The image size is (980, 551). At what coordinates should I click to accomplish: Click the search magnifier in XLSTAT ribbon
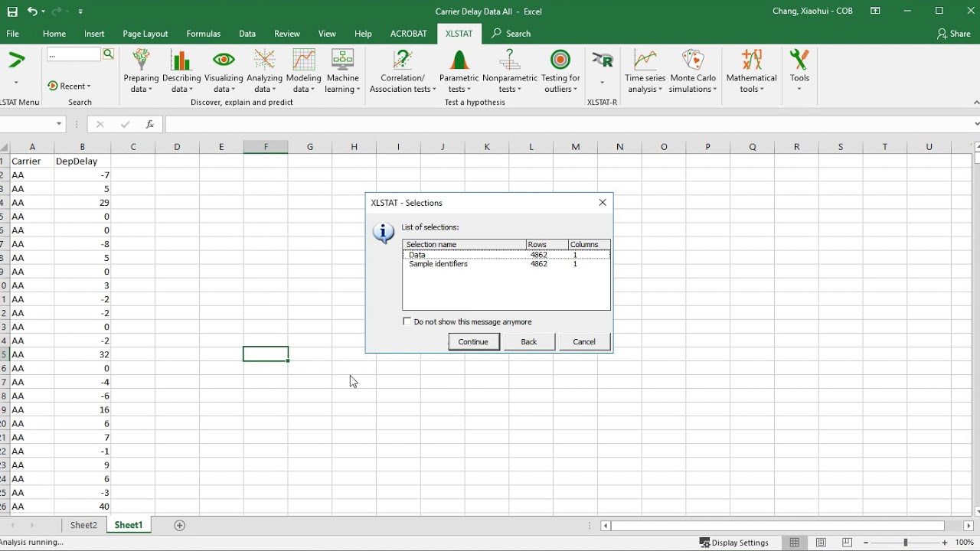pos(108,54)
